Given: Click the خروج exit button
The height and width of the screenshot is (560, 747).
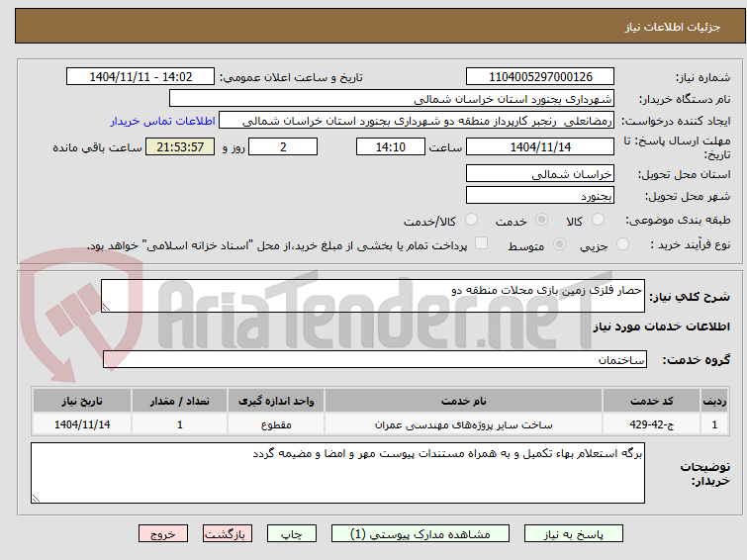Looking at the screenshot, I should click(163, 534).
